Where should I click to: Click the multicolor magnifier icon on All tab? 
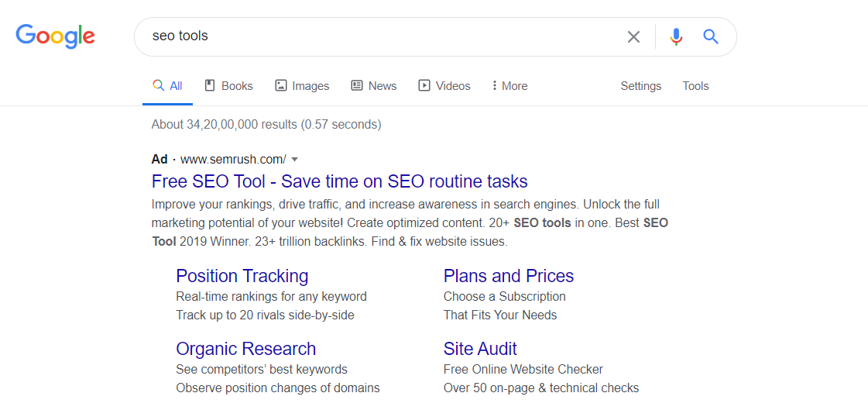point(158,85)
